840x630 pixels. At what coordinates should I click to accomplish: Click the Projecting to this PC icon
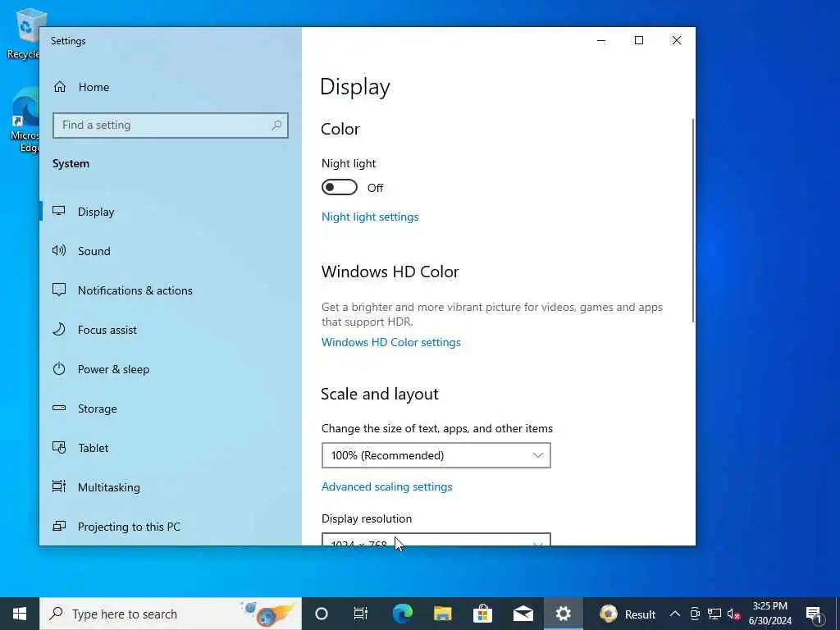(59, 526)
